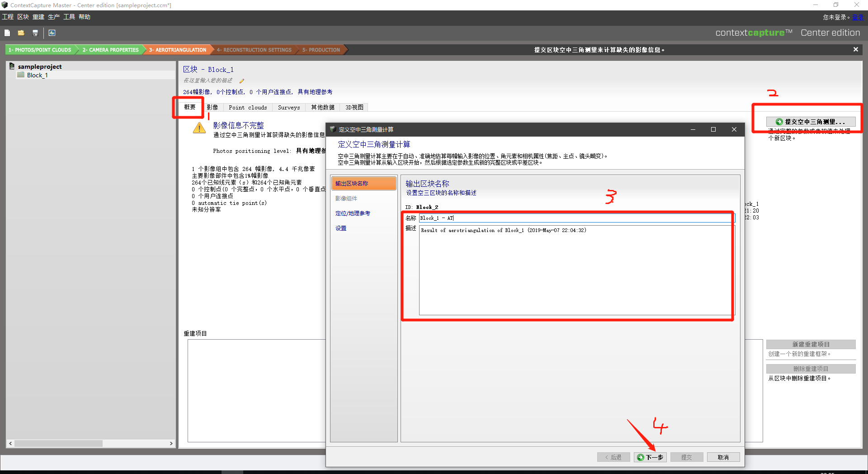Click the open project folder icon
868x474 pixels.
(21, 33)
